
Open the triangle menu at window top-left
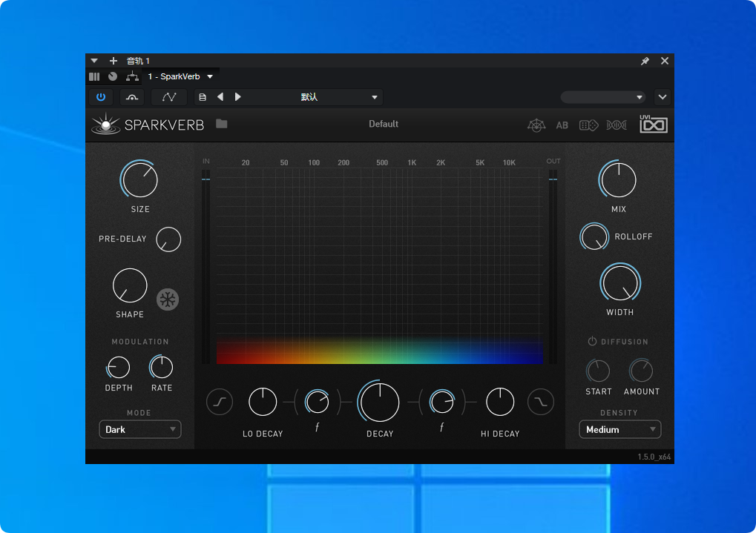point(94,61)
